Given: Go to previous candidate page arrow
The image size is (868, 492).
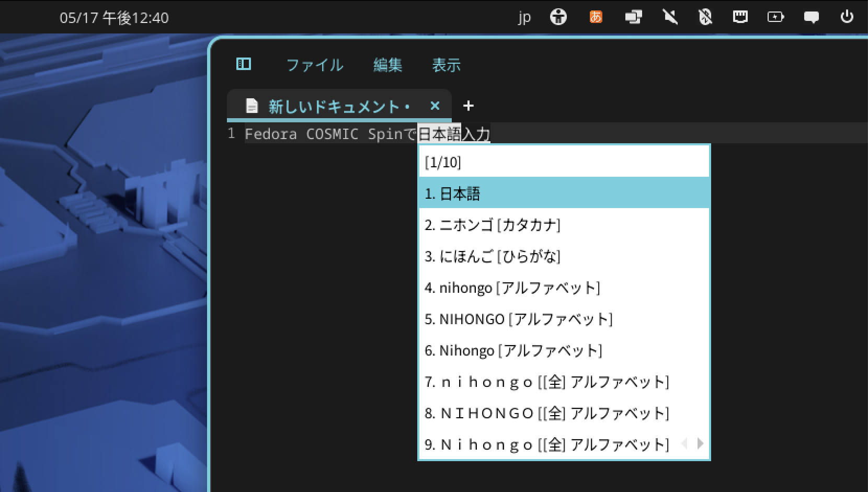Looking at the screenshot, I should [x=684, y=444].
